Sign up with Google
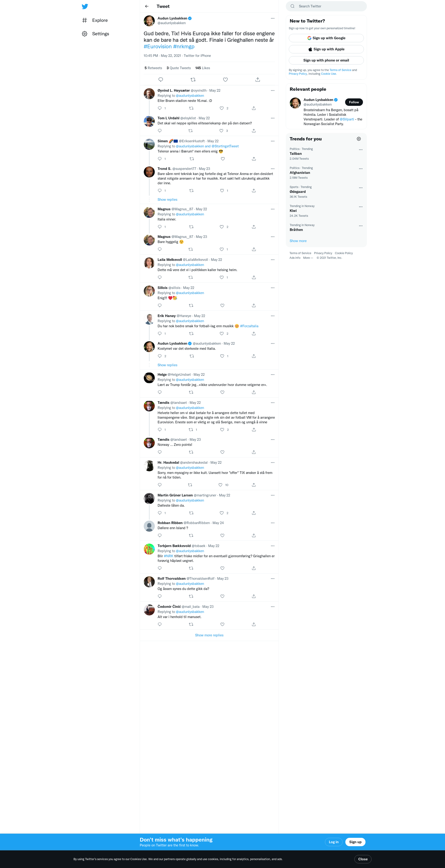 (326, 38)
